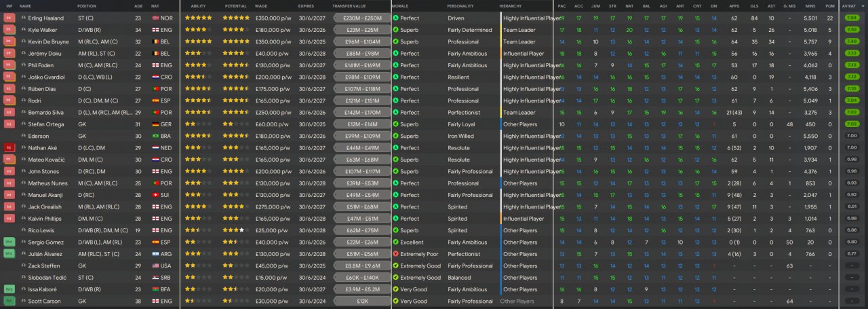Image resolution: width=868 pixels, height=309 pixels.
Task: Click Haaland's £230M - £250M transfer value button
Action: [x=362, y=18]
